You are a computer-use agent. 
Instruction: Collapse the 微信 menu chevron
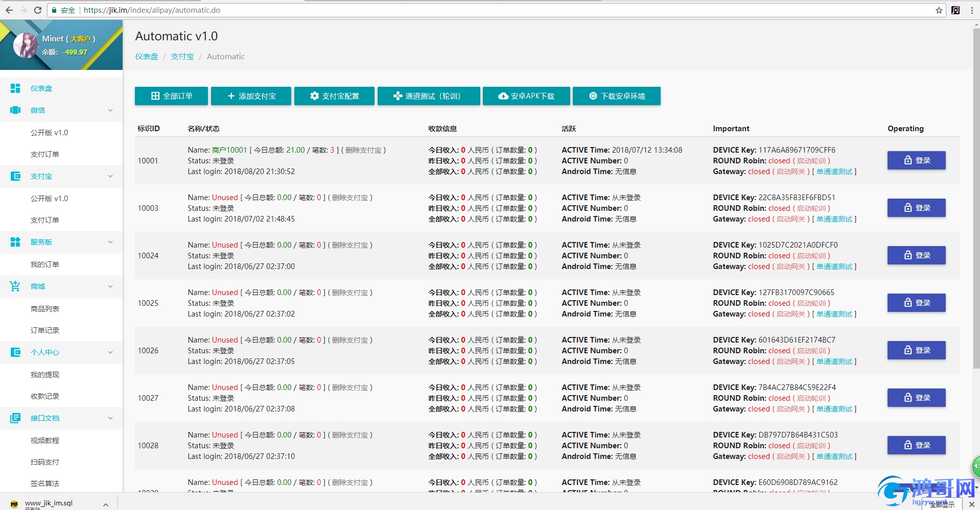tap(110, 110)
